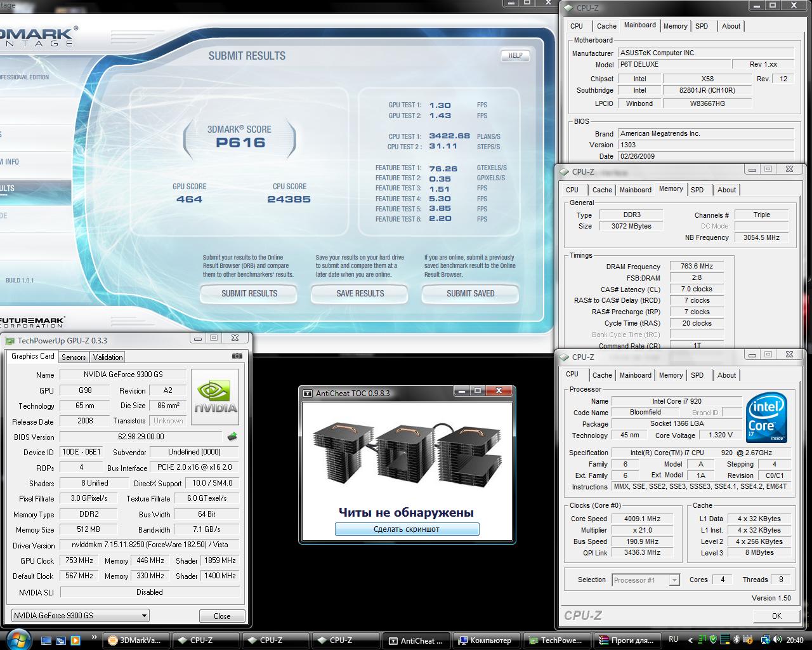The width and height of the screenshot is (812, 650).
Task: Click the Intel Core i7 logo in CPU-Z
Action: [x=767, y=418]
